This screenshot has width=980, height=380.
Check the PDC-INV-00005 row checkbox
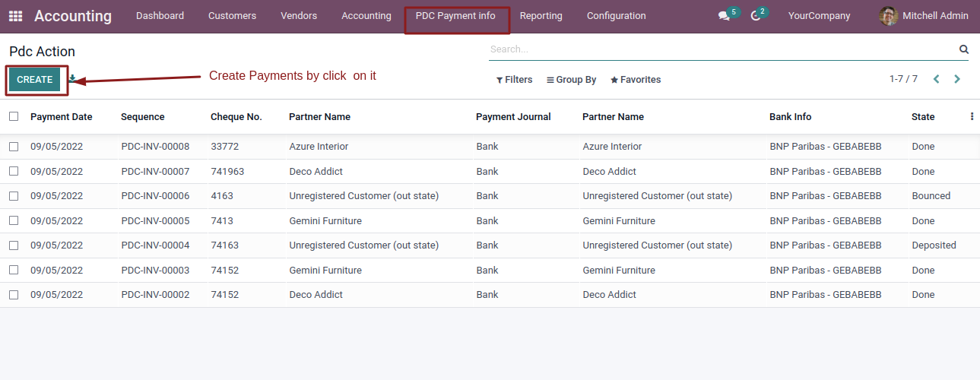14,221
